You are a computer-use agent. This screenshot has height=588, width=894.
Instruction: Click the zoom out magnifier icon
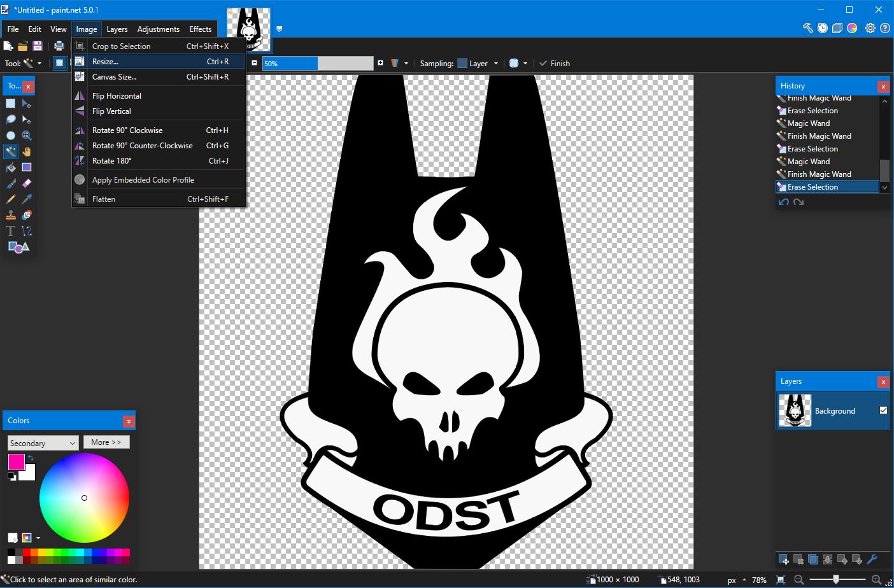click(798, 580)
